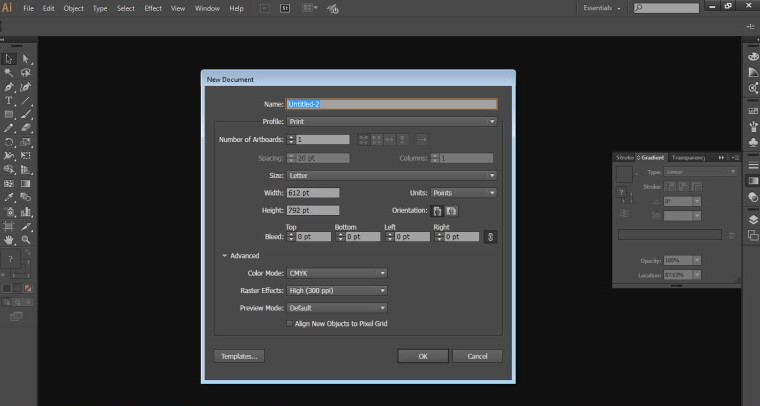Switch to the Stroke panel tab

pyautogui.click(x=625, y=158)
